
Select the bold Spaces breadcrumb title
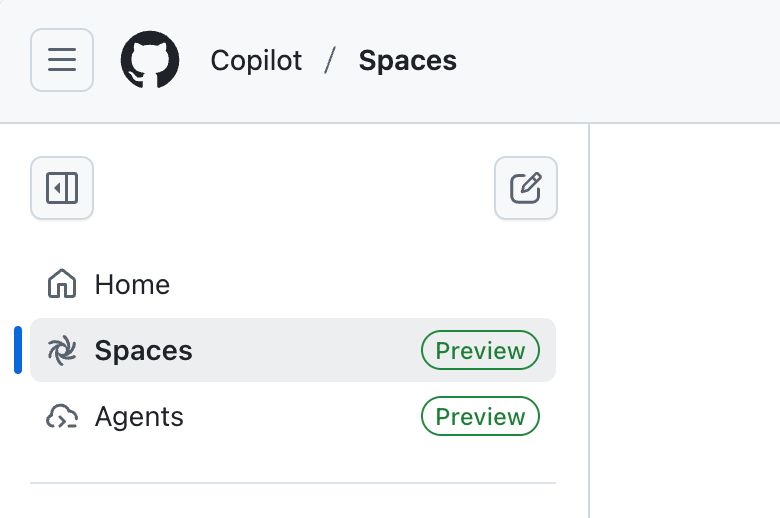pos(407,61)
